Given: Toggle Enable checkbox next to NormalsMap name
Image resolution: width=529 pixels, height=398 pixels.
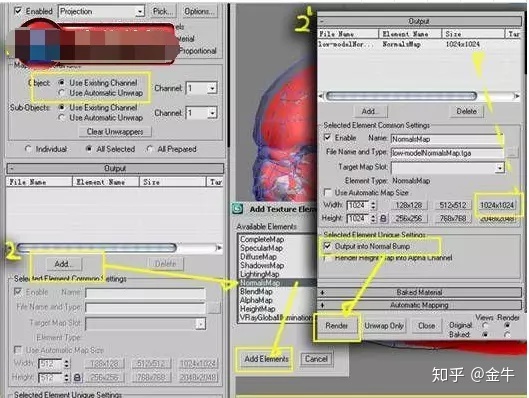Looking at the screenshot, I should [x=327, y=138].
